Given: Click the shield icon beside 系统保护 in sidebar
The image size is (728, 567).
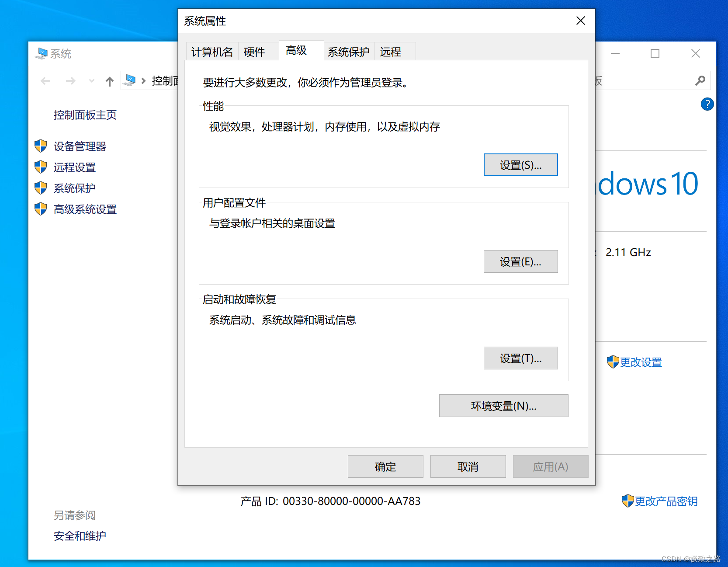Looking at the screenshot, I should 41,188.
